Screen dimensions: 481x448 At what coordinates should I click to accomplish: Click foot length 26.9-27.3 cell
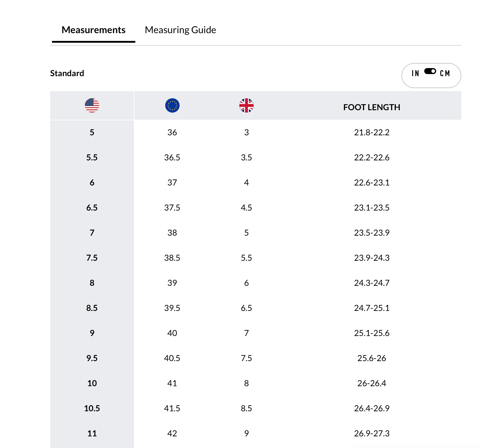pos(372,433)
